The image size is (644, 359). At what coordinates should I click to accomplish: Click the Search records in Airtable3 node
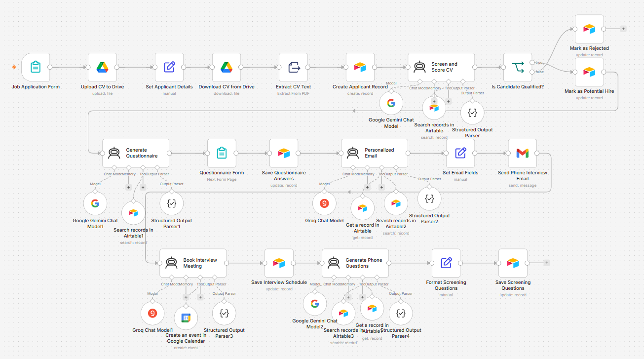click(343, 313)
